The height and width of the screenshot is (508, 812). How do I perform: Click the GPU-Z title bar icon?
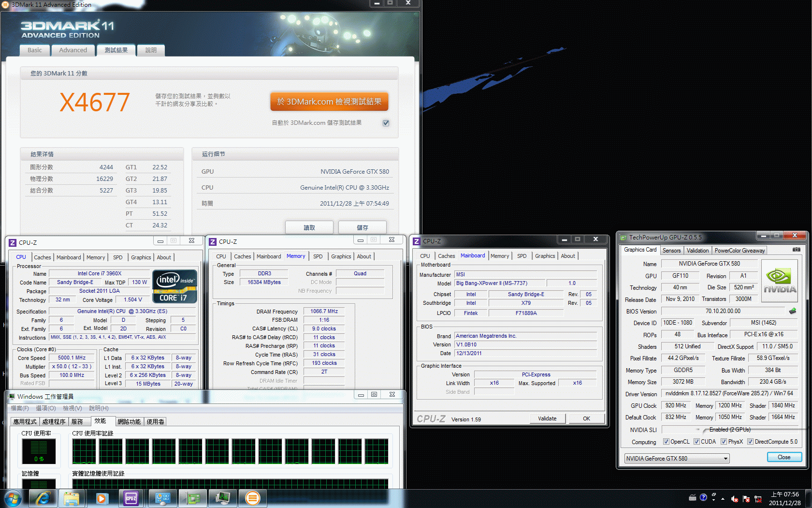[x=623, y=238]
